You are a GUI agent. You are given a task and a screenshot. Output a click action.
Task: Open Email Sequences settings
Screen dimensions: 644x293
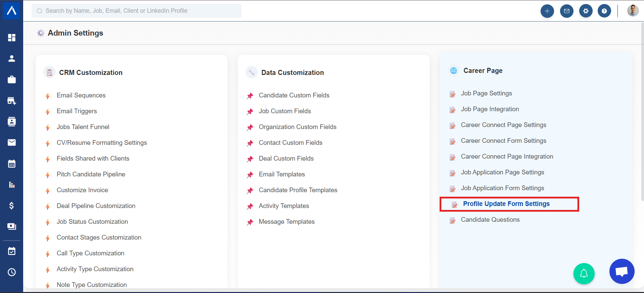(81, 95)
